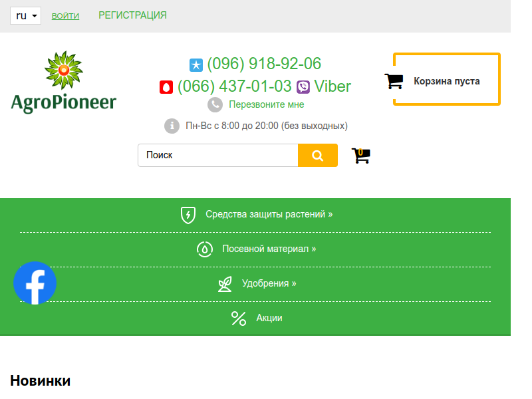Click the red Vodafone operator icon
The width and height of the screenshot is (532, 399).
(x=166, y=87)
